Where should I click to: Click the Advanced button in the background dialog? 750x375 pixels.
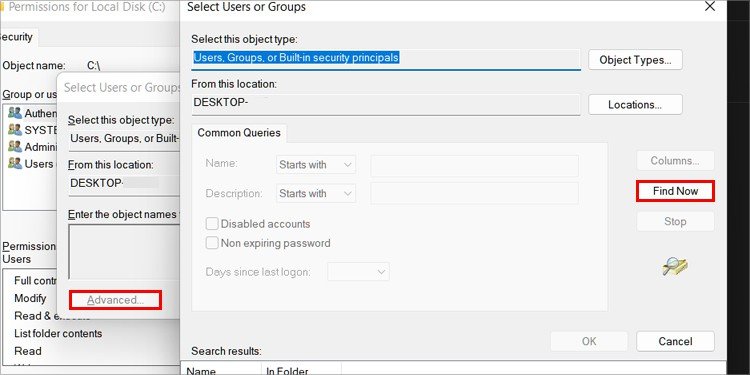pyautogui.click(x=115, y=300)
